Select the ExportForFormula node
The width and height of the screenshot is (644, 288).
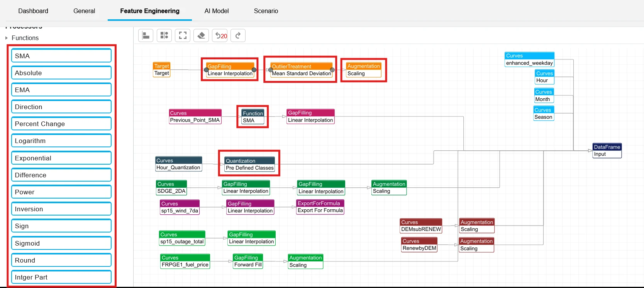[x=320, y=207]
